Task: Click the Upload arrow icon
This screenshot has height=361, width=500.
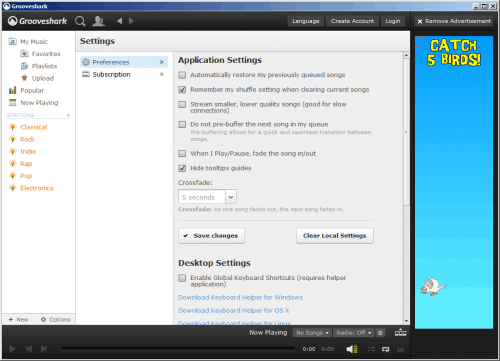Action: tap(24, 78)
